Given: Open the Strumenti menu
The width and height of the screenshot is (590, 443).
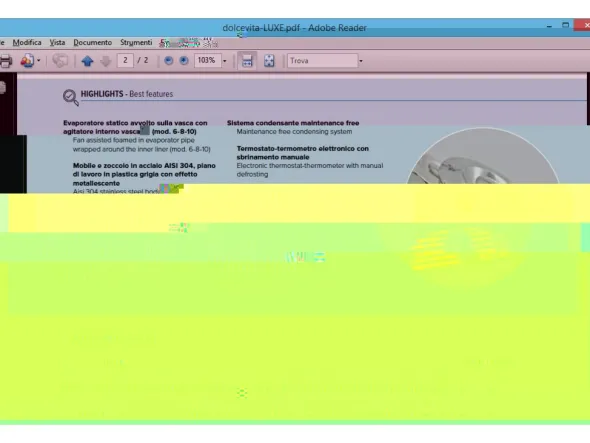Looking at the screenshot, I should 136,43.
